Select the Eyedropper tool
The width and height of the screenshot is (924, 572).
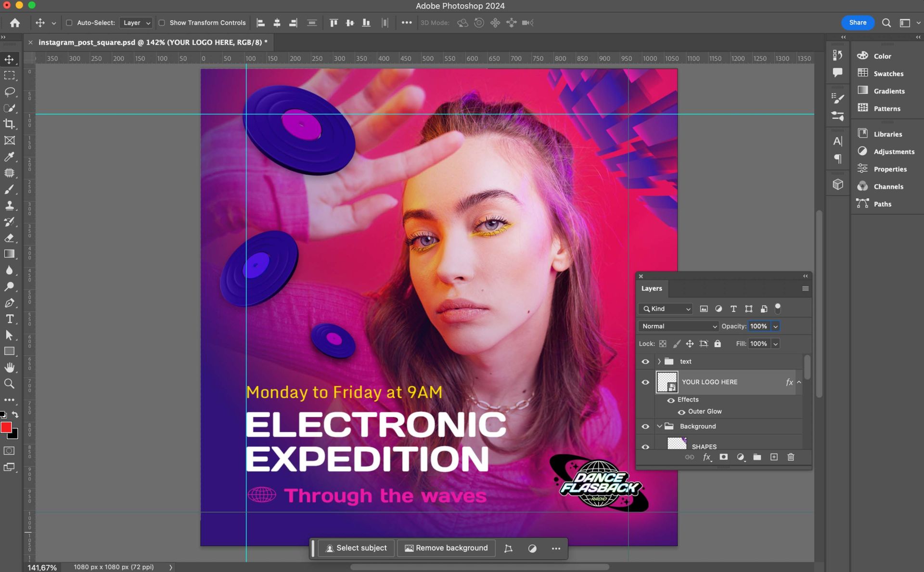pyautogui.click(x=9, y=156)
